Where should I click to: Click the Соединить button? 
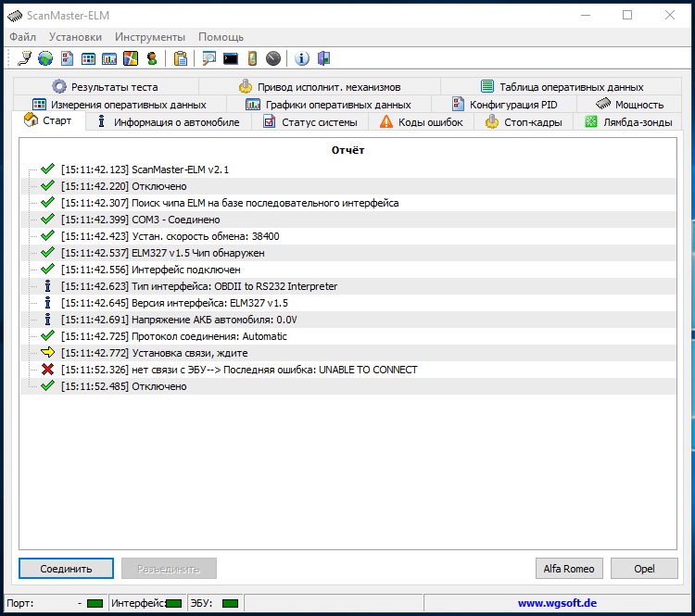[66, 569]
